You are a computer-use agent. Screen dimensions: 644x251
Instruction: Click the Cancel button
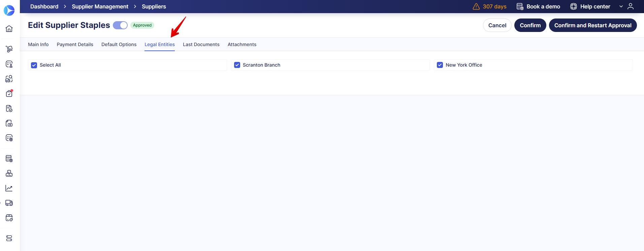point(497,25)
